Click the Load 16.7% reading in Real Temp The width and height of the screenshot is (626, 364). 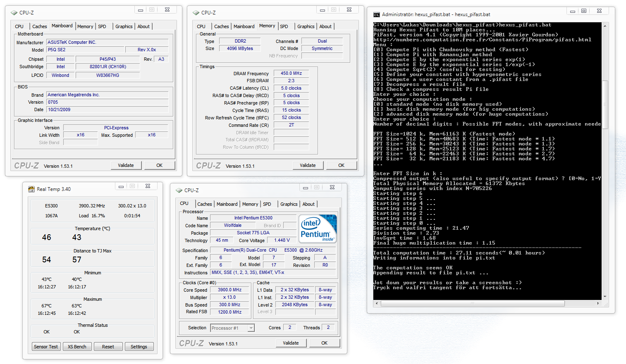tap(92, 216)
